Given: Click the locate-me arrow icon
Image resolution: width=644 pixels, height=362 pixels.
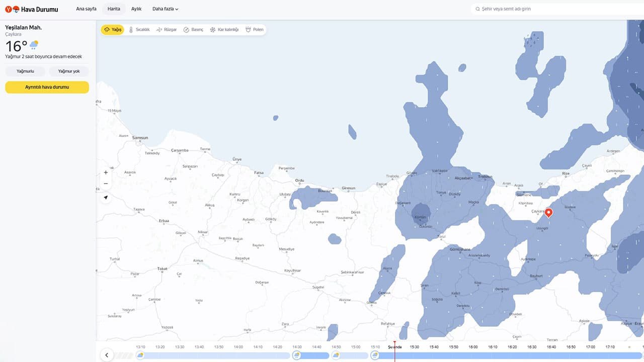Looking at the screenshot, I should click(x=106, y=198).
